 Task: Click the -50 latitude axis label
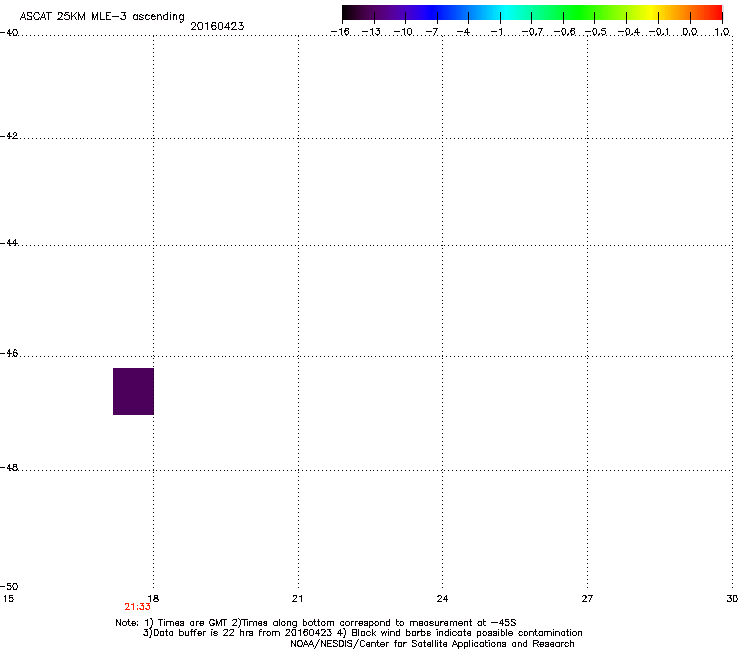[9, 586]
